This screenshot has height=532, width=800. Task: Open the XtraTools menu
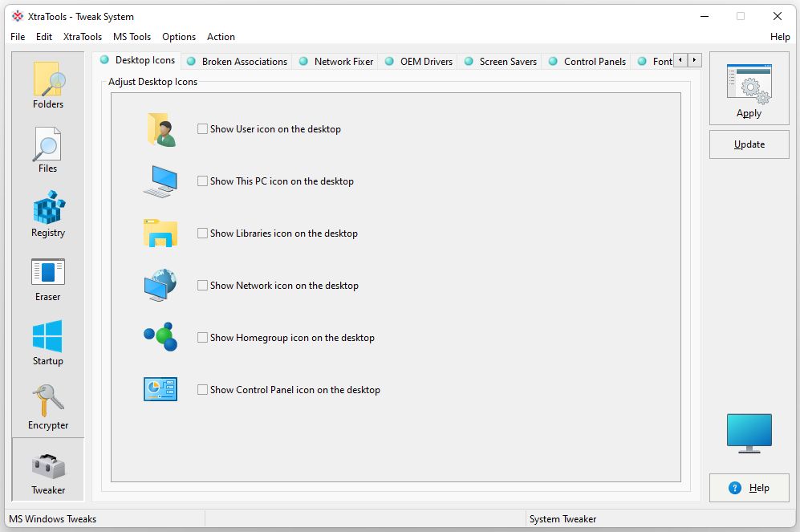[83, 37]
